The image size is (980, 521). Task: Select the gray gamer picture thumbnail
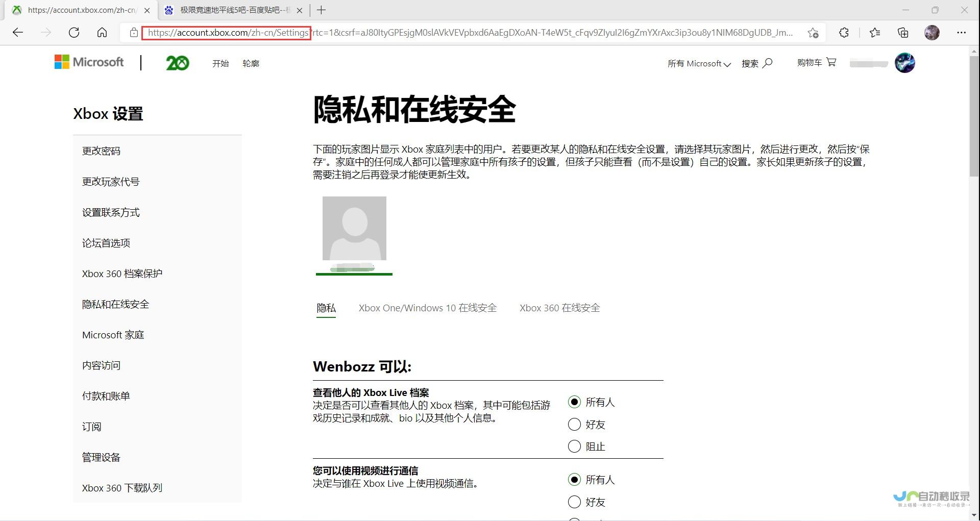[354, 228]
